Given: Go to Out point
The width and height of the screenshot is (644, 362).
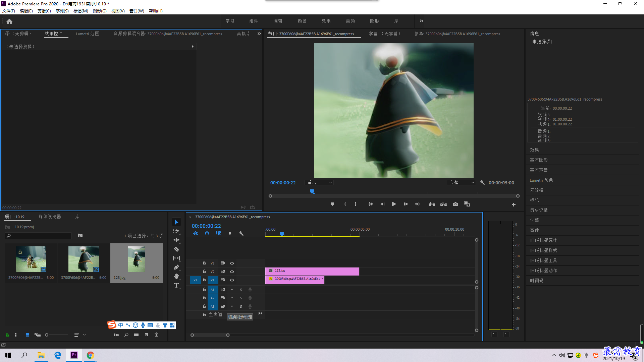Looking at the screenshot, I should tap(417, 204).
